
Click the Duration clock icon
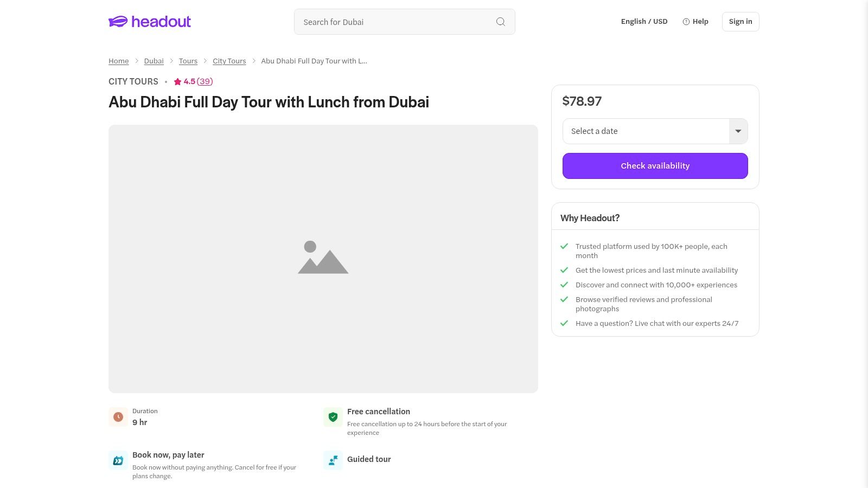118,416
